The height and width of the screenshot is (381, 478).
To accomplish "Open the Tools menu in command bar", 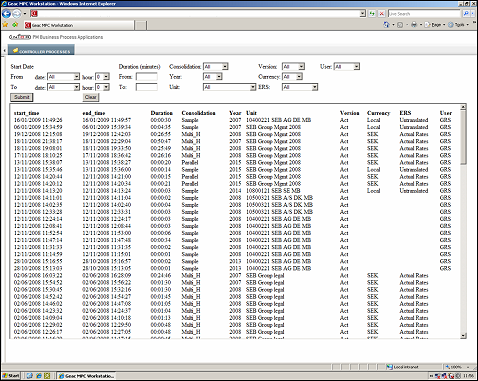I will coord(458,25).
